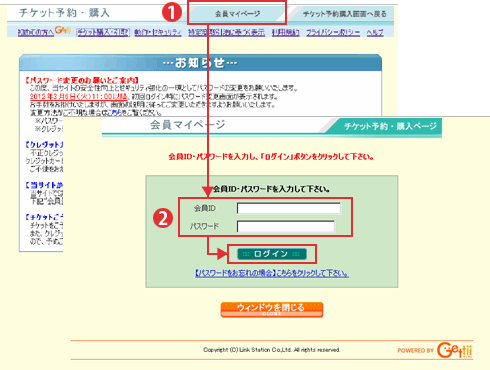
Task: Click the red circled number 1 marker
Action: pos(172,13)
